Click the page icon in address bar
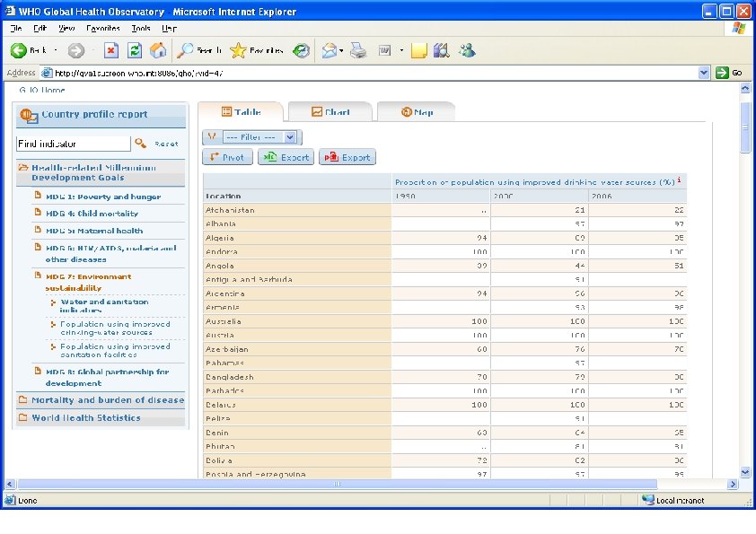 pos(47,73)
